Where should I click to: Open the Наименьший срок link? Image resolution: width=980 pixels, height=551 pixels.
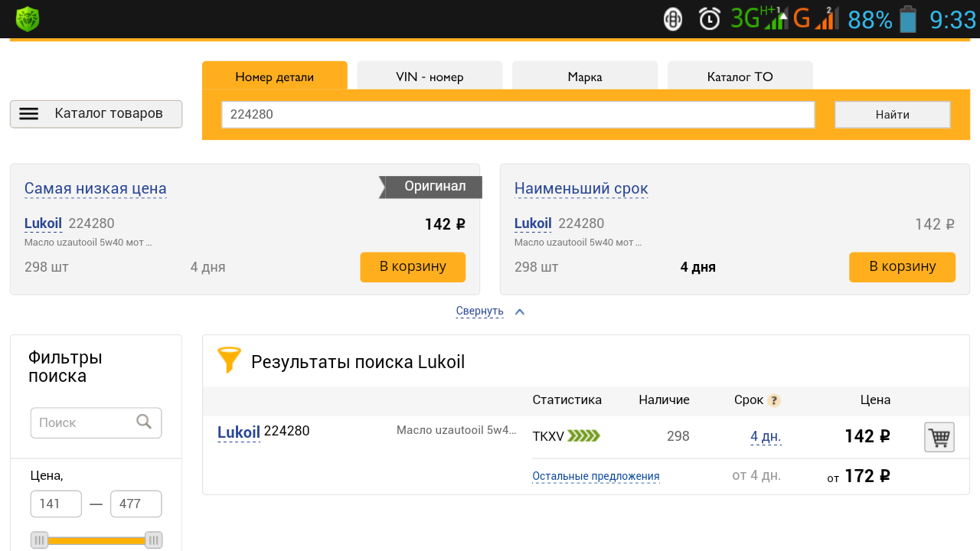click(x=581, y=188)
